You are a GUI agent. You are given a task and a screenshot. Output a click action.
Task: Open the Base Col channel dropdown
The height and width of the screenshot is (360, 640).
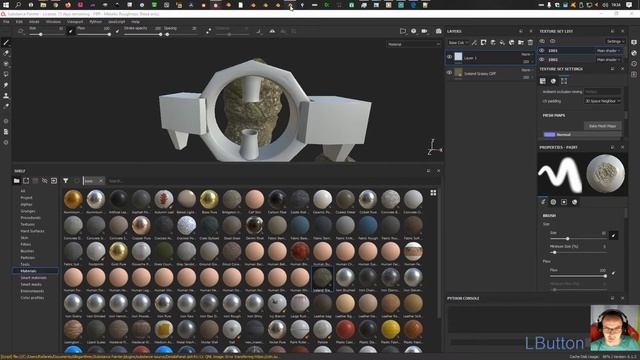[x=457, y=42]
